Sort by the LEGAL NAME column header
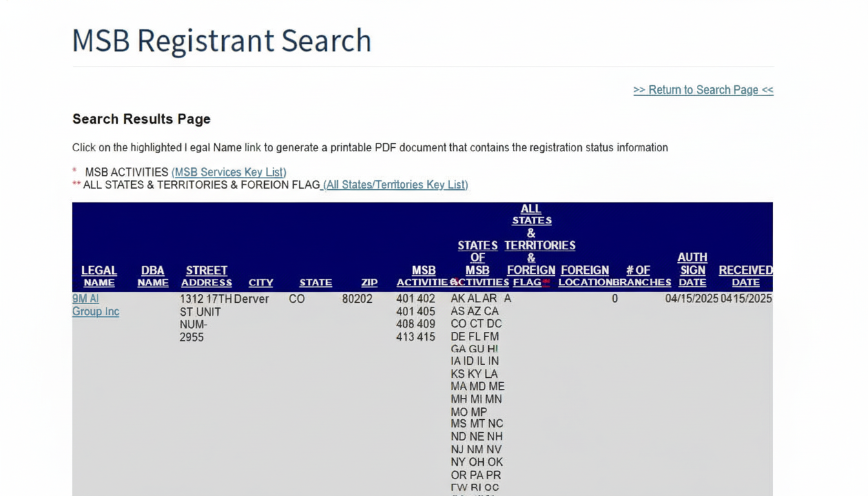This screenshot has height=496, width=868. click(99, 276)
